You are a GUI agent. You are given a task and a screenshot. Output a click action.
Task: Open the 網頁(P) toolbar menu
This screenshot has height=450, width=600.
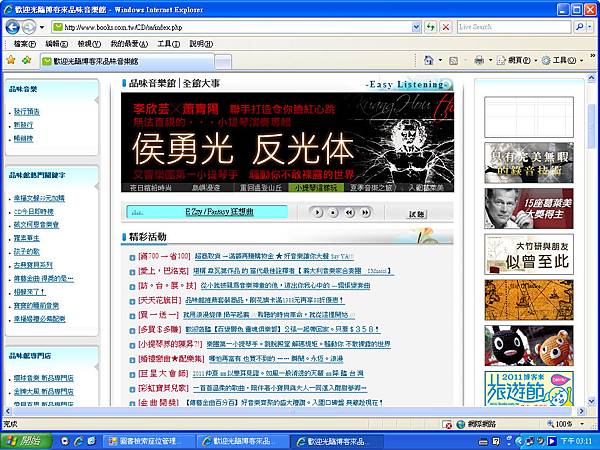pos(517,60)
